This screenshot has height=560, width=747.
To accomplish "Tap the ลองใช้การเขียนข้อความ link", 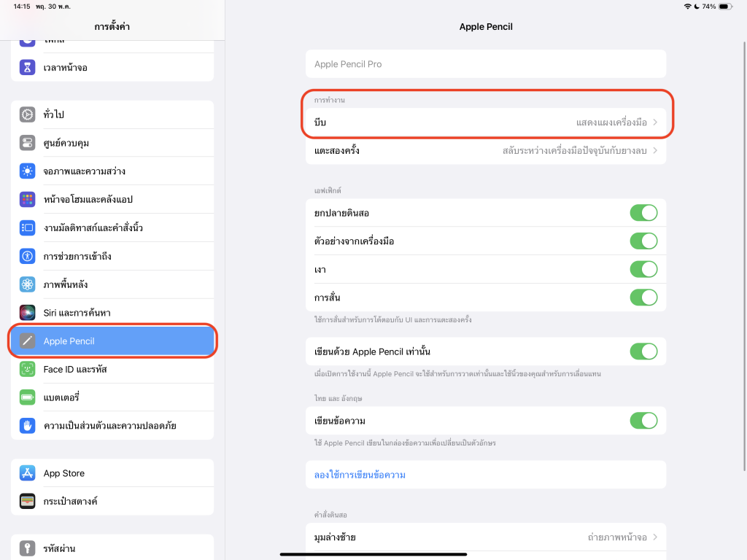I will pos(360,475).
